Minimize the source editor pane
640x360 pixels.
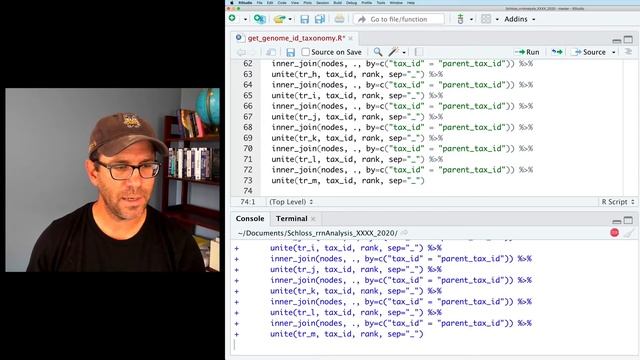point(617,40)
